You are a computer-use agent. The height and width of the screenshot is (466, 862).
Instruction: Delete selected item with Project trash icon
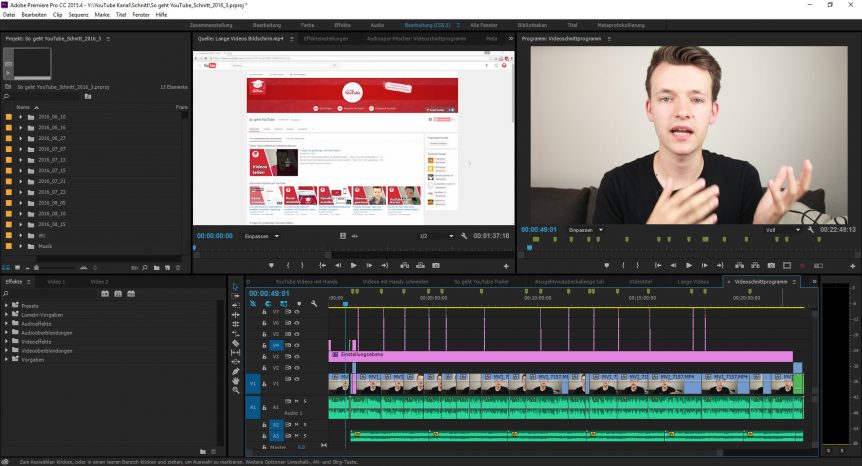(x=178, y=268)
